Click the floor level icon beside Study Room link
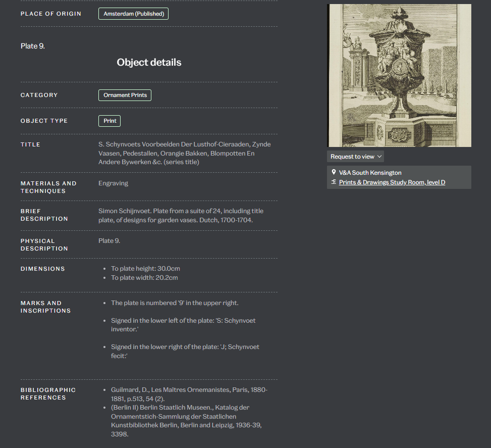This screenshot has height=448, width=491. pyautogui.click(x=334, y=182)
